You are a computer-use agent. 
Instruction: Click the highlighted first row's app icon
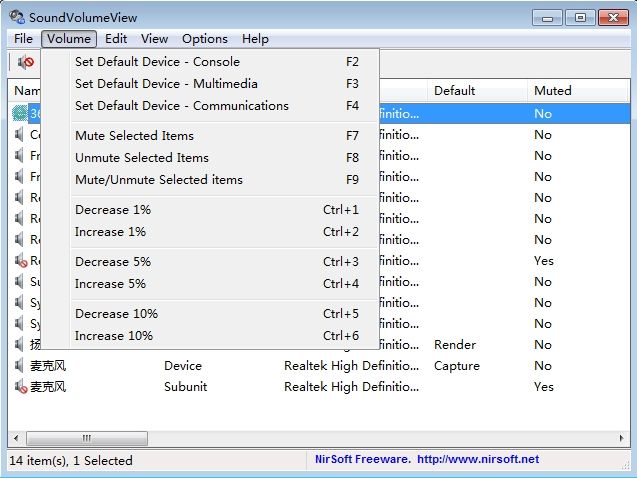click(x=20, y=113)
